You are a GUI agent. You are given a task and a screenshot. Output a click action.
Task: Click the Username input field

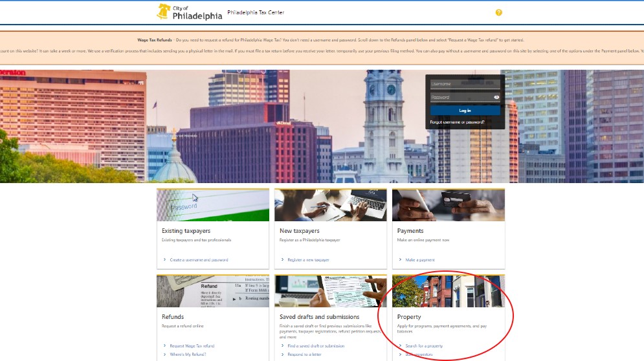tap(465, 84)
